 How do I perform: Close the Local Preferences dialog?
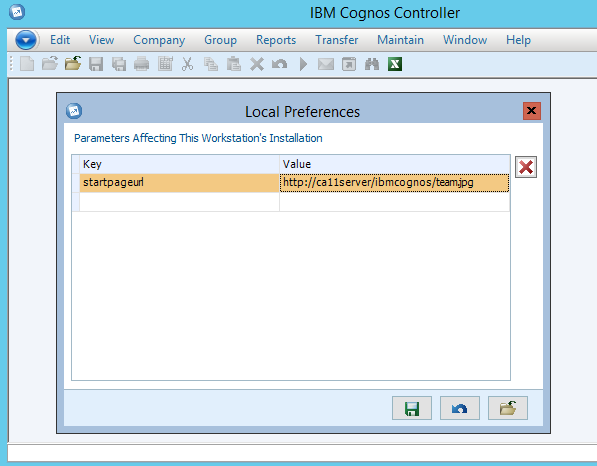point(532,111)
